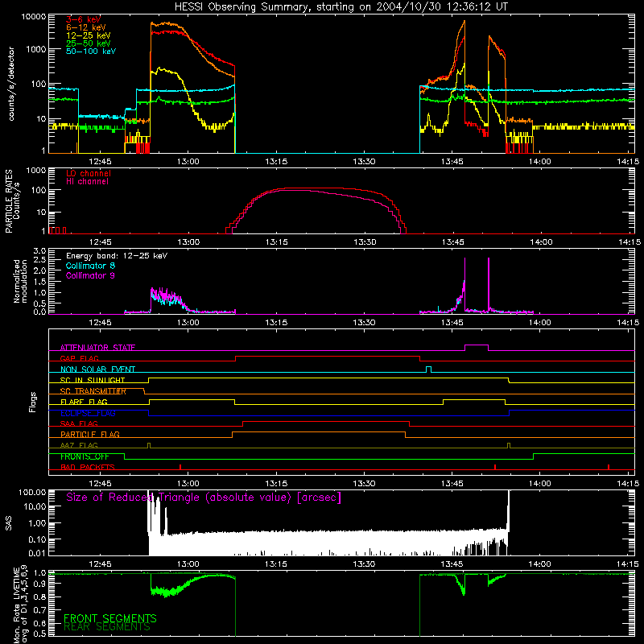Click the NON_SOLAR_EVENT flag label
This screenshot has height=644, width=644.
pyautogui.click(x=97, y=369)
